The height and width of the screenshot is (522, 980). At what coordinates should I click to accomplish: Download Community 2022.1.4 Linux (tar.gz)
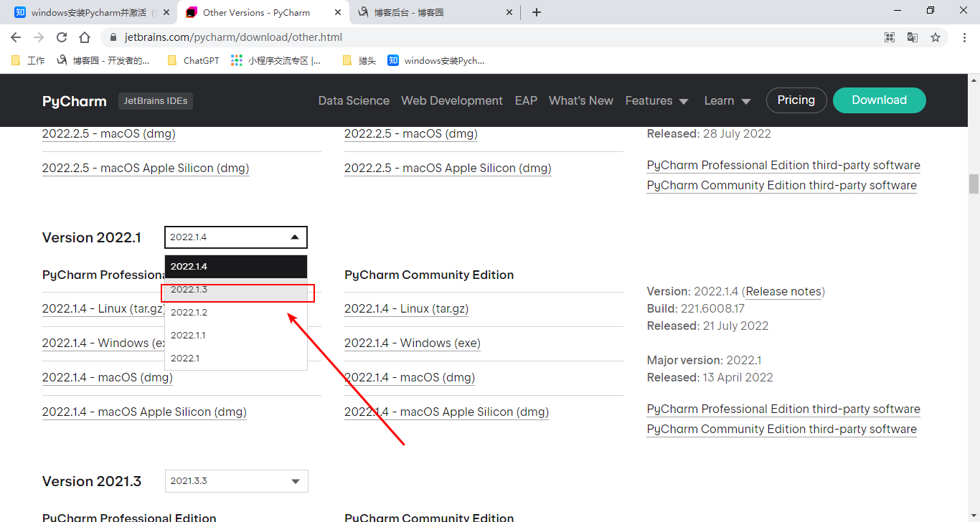pos(407,309)
